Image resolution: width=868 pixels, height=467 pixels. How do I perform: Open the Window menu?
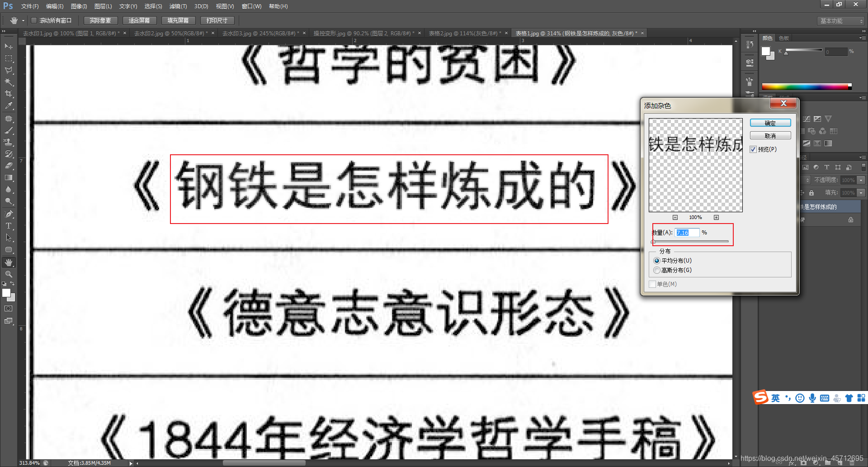pos(251,6)
